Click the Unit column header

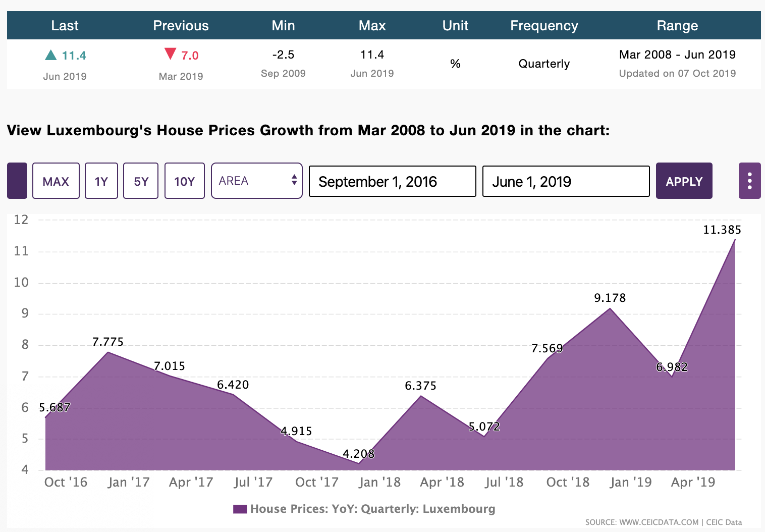tap(456, 25)
